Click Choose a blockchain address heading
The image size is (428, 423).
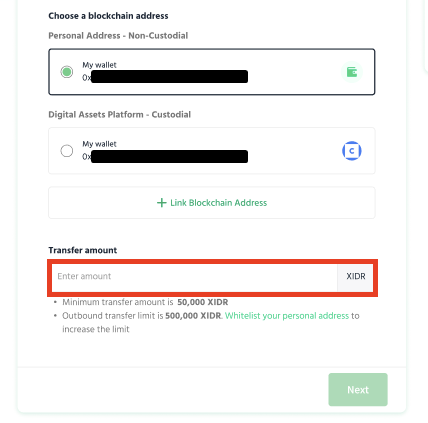[108, 16]
